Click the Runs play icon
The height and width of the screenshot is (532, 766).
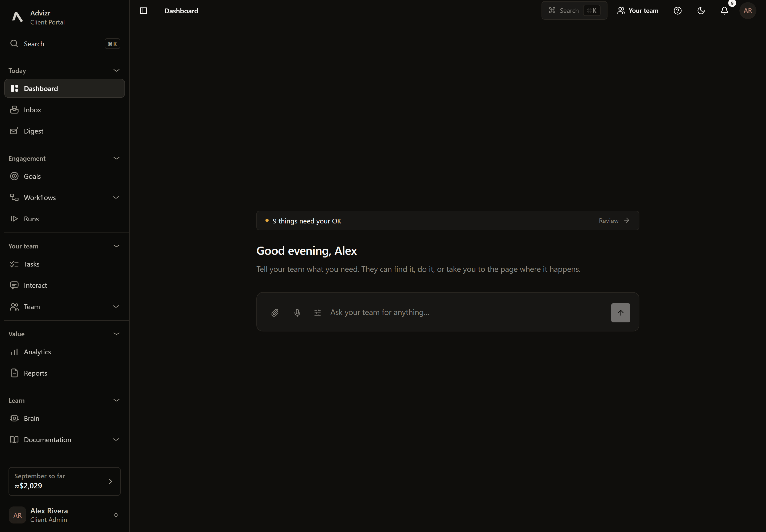[x=14, y=219]
